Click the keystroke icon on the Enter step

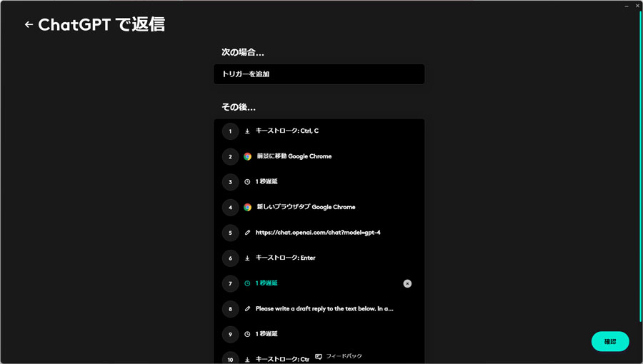247,258
